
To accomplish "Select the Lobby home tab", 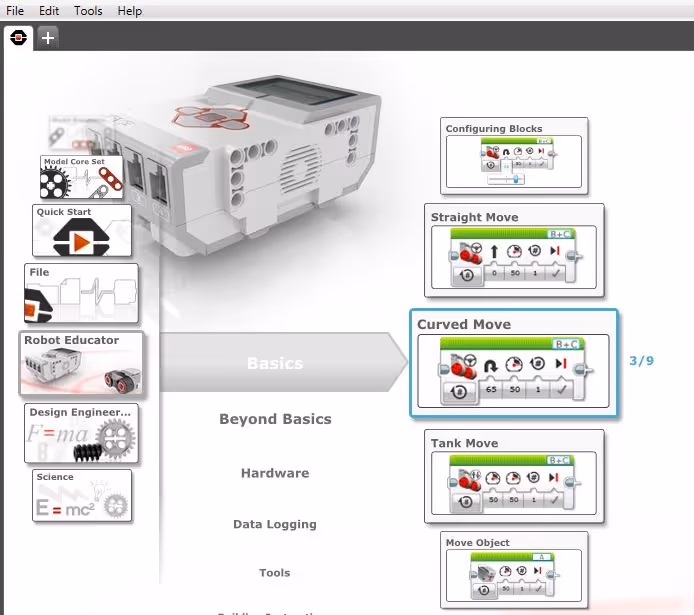I will click(x=18, y=38).
